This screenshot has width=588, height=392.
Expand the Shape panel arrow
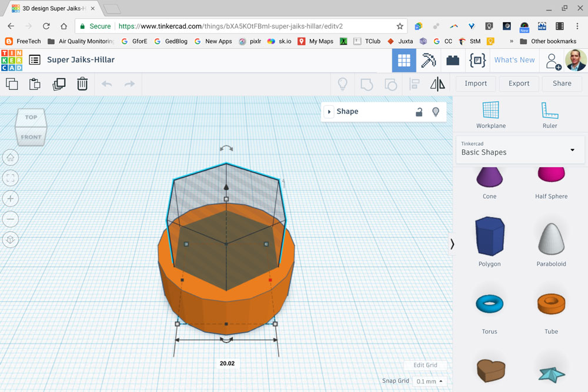(329, 112)
